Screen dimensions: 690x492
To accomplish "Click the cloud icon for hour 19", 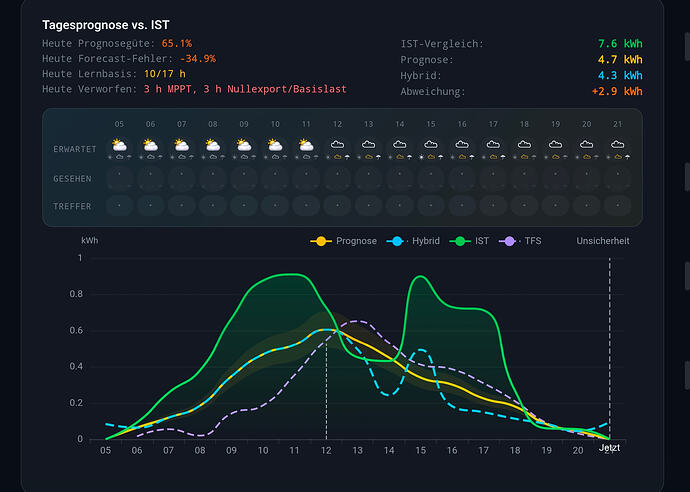I will click(555, 144).
